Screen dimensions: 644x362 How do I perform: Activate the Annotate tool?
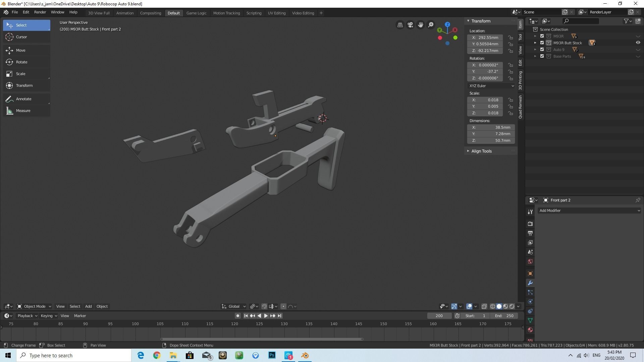click(x=23, y=99)
